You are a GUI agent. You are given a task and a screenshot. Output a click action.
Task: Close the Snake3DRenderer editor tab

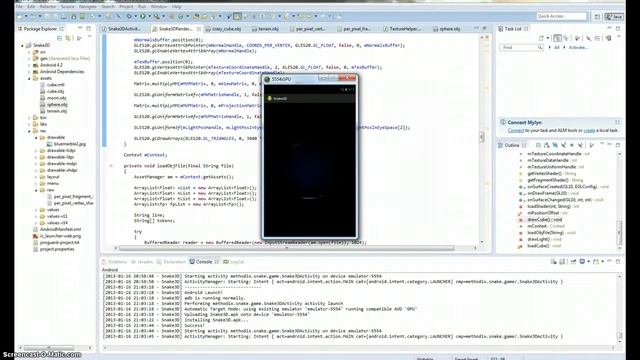point(199,29)
